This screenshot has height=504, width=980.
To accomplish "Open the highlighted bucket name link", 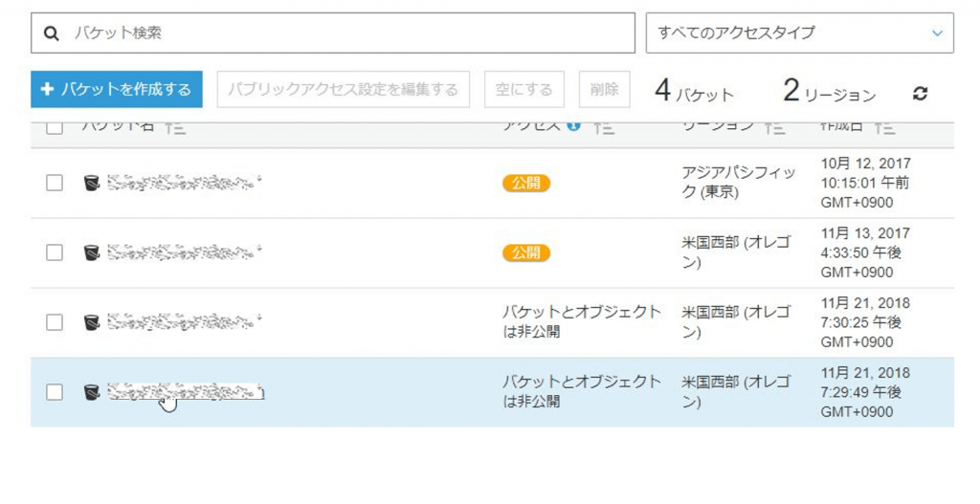I will [186, 391].
